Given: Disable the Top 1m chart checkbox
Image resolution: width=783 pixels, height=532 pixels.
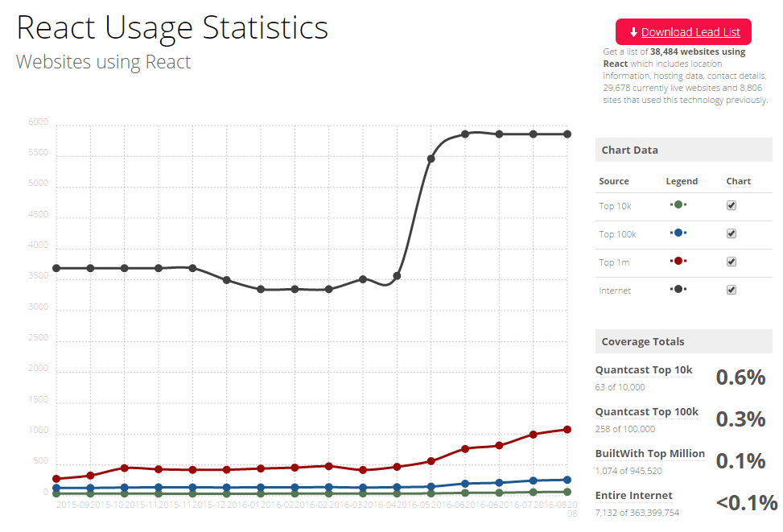Looking at the screenshot, I should (x=731, y=262).
